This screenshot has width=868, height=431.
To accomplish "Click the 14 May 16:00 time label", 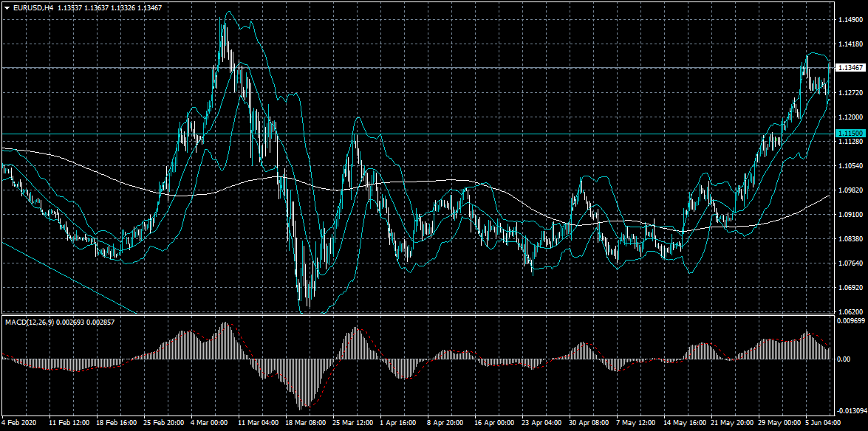I will click(x=685, y=423).
